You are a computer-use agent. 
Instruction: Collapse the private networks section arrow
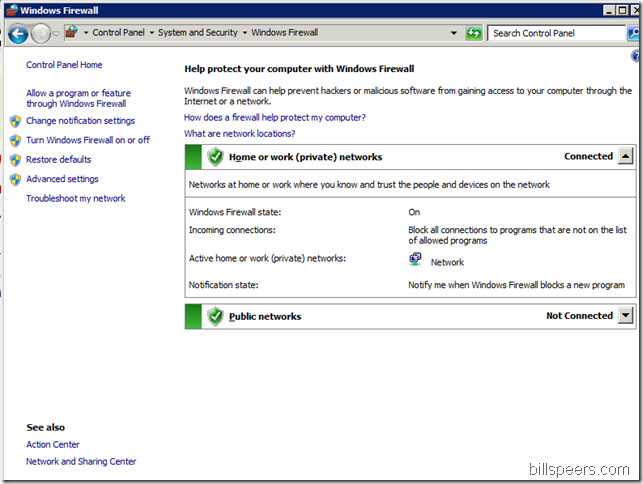625,156
